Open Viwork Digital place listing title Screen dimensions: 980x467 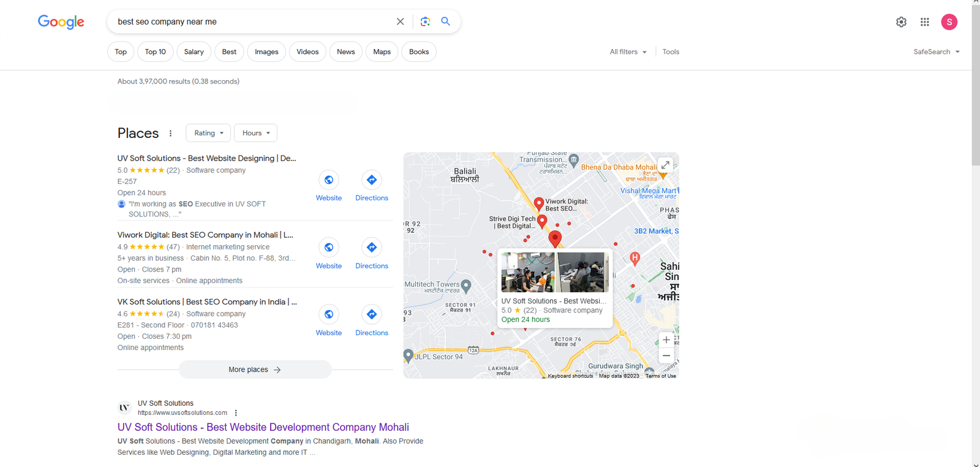(205, 235)
